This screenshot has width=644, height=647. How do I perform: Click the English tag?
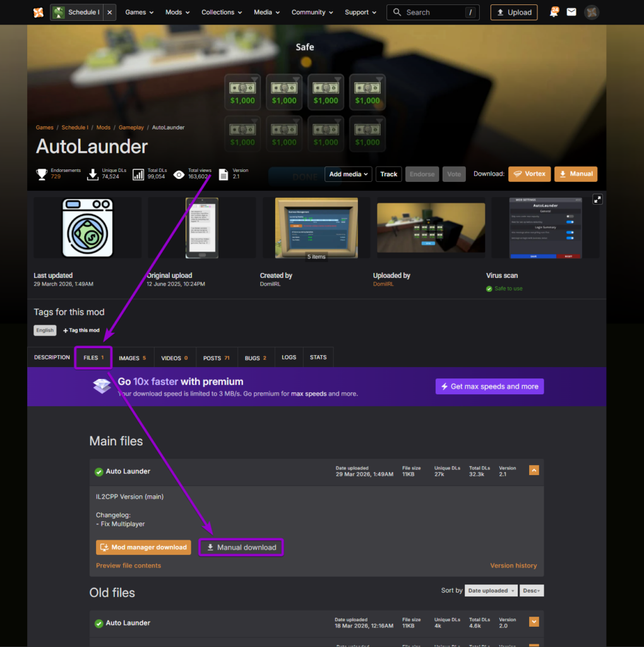click(x=45, y=330)
